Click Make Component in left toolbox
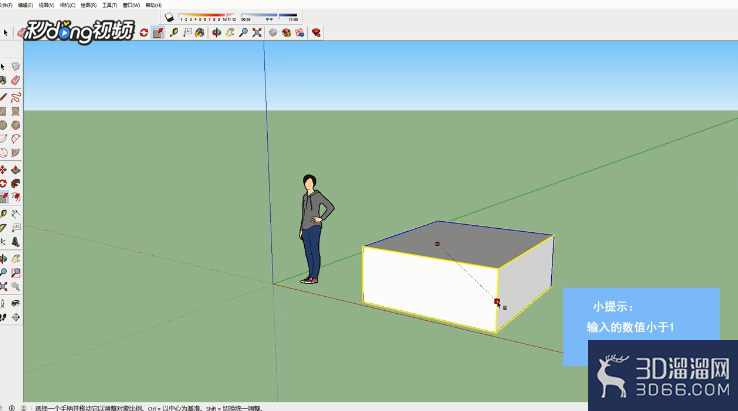Screen dimensions: 738x411 tap(16, 67)
